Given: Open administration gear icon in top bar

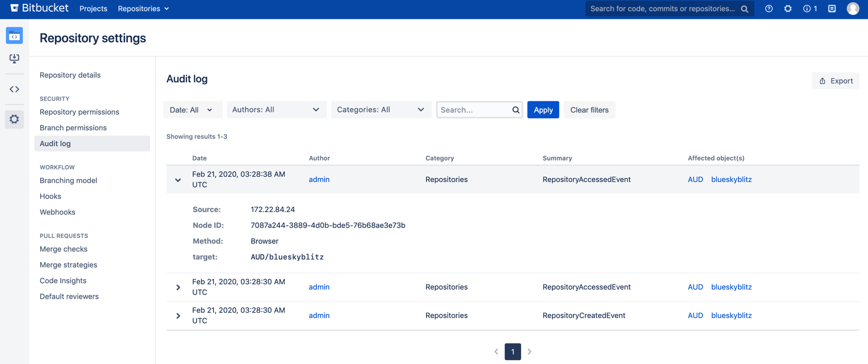Looking at the screenshot, I should (788, 8).
